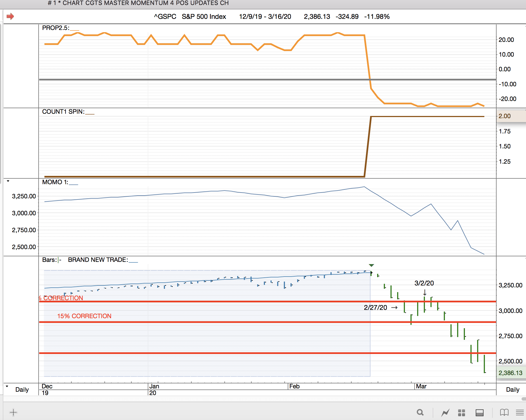This screenshot has height=420, width=526.
Task: Click the ^GSPC ticker symbol in the header
Action: point(165,17)
